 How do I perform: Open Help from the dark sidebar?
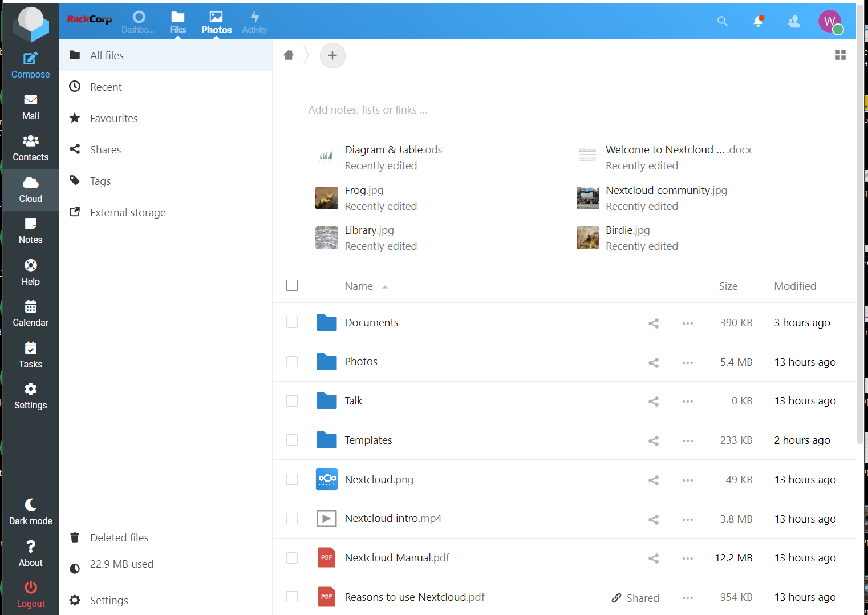(31, 273)
